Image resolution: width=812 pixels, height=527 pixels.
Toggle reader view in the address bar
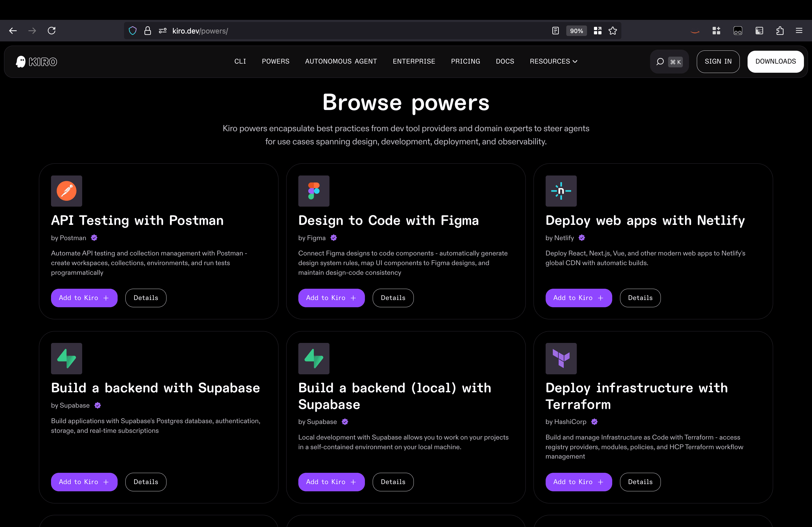pos(555,30)
